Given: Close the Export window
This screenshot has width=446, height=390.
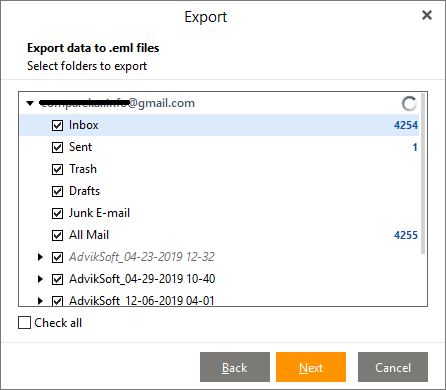Looking at the screenshot, I should pyautogui.click(x=427, y=15).
